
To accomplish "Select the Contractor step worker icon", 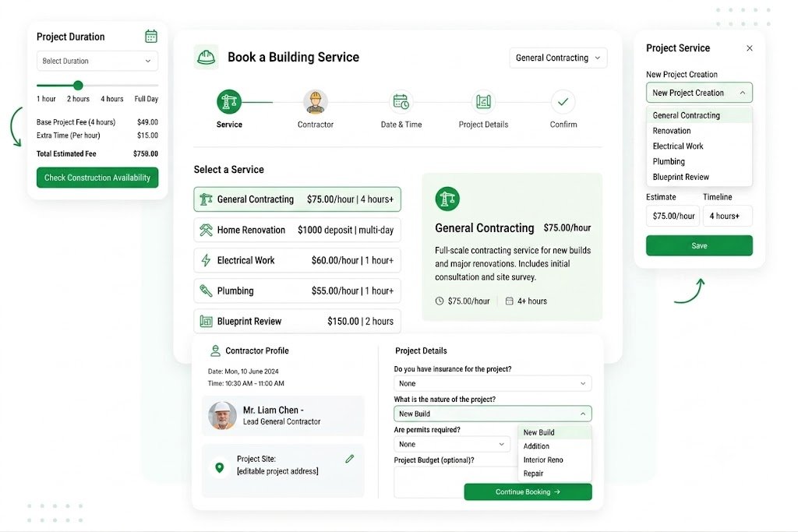I will (x=316, y=102).
